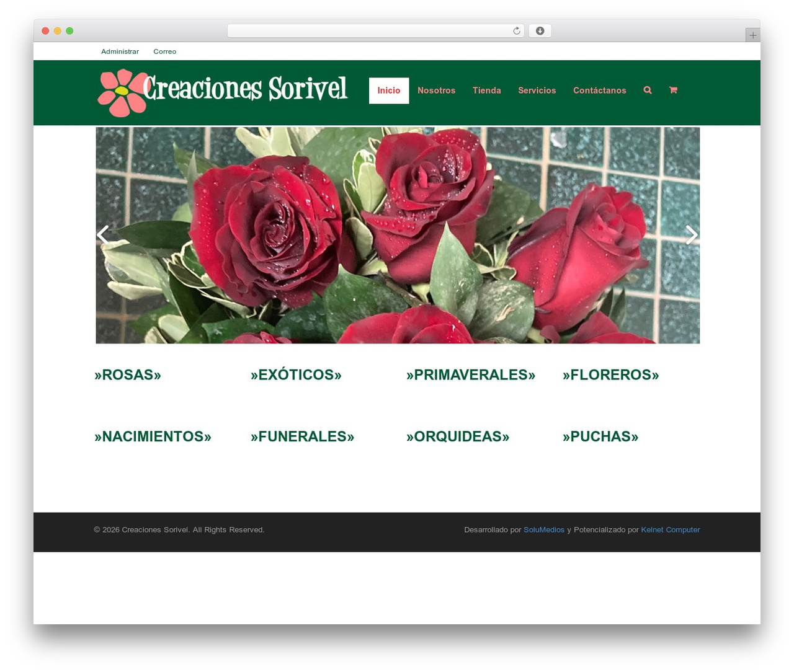The height and width of the screenshot is (672, 794).
Task: Open the »FUNERALES» category
Action: click(303, 436)
